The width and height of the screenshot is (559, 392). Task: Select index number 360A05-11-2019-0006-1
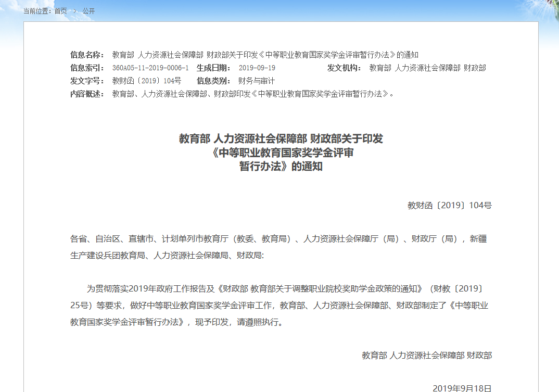(150, 68)
